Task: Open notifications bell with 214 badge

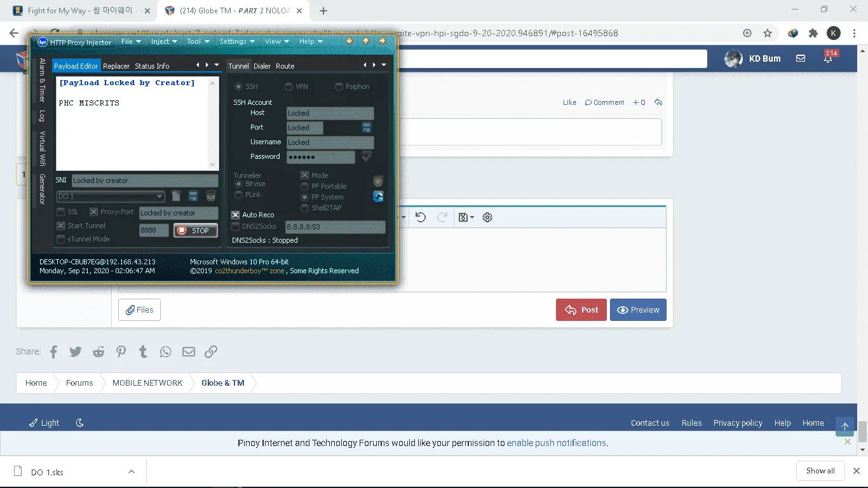Action: (828, 58)
